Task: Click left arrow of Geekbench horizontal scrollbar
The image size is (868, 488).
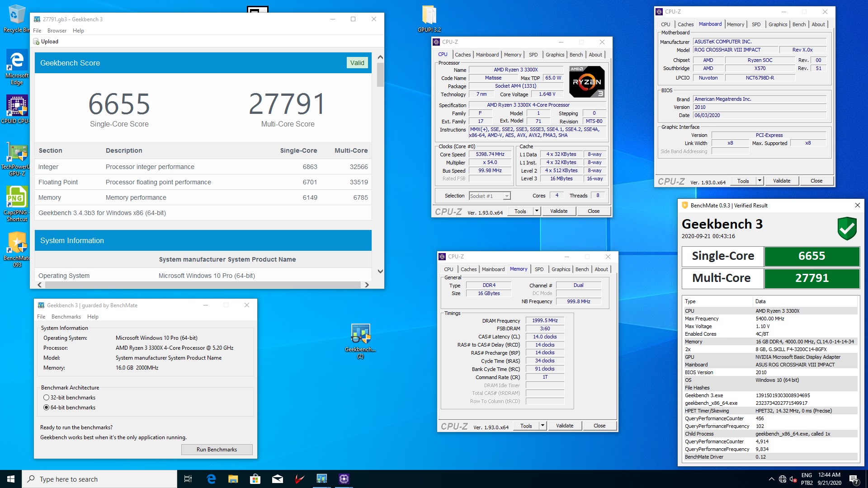Action: (x=40, y=285)
